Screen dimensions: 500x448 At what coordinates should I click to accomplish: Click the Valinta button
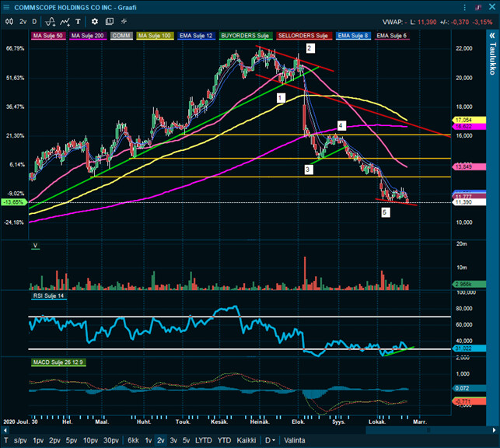[295, 440]
